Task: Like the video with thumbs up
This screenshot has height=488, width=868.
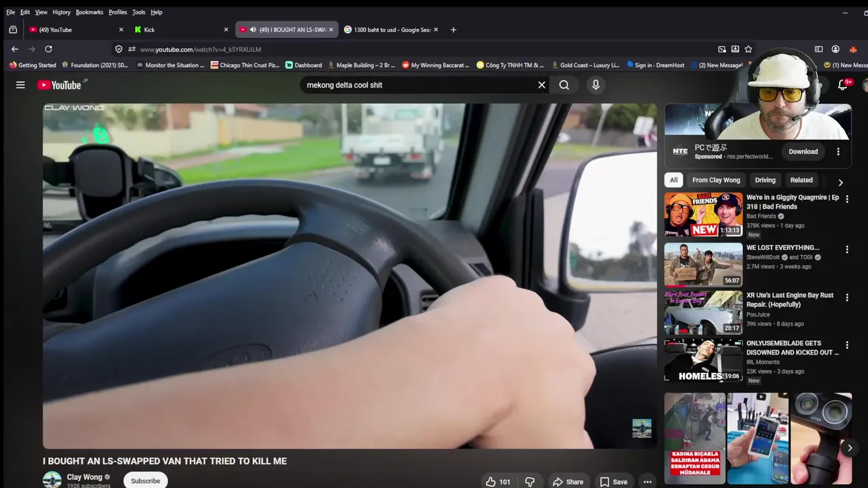Action: click(x=498, y=481)
